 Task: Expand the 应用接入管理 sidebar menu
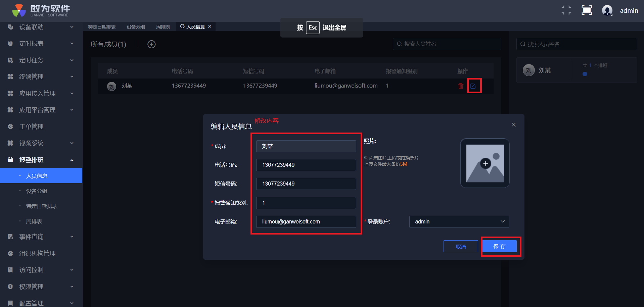[x=41, y=94]
